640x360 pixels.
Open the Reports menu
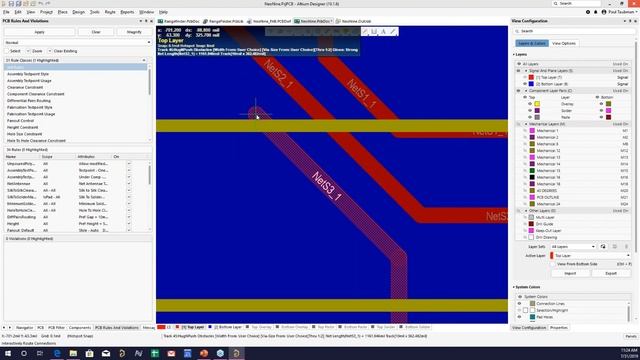click(x=127, y=12)
